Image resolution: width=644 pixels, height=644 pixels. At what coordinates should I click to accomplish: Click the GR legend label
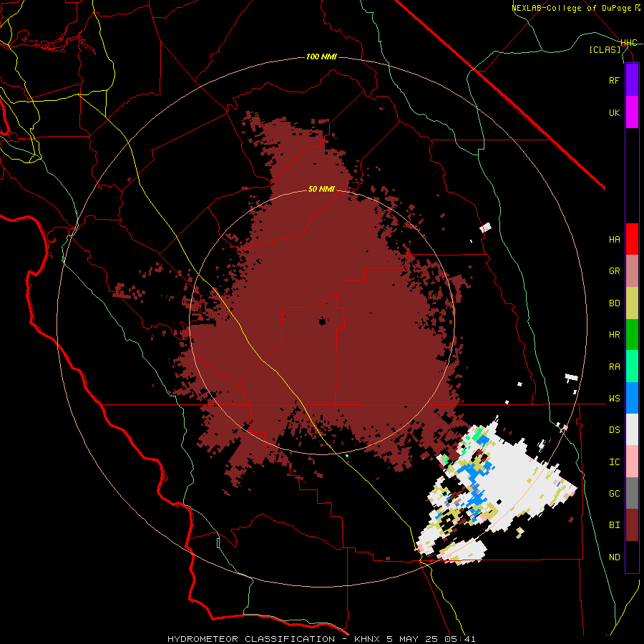click(614, 271)
